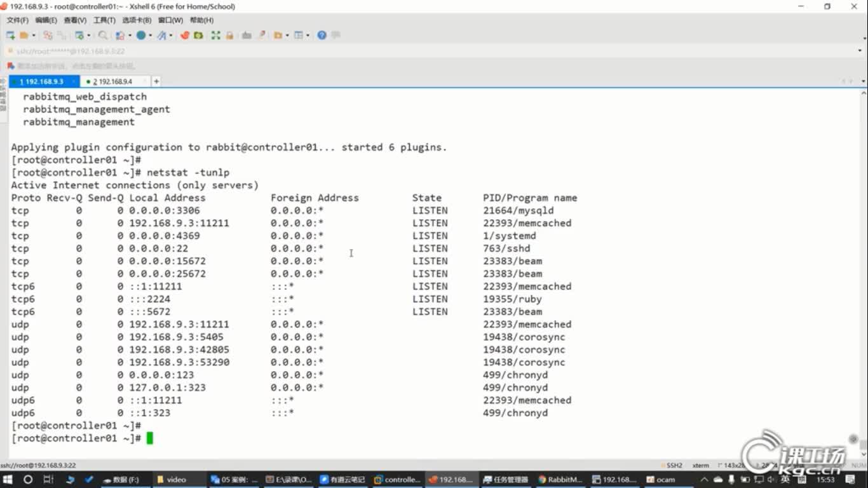Expand the Open Session folder dropdown arrow
The width and height of the screenshot is (868, 488).
click(33, 36)
